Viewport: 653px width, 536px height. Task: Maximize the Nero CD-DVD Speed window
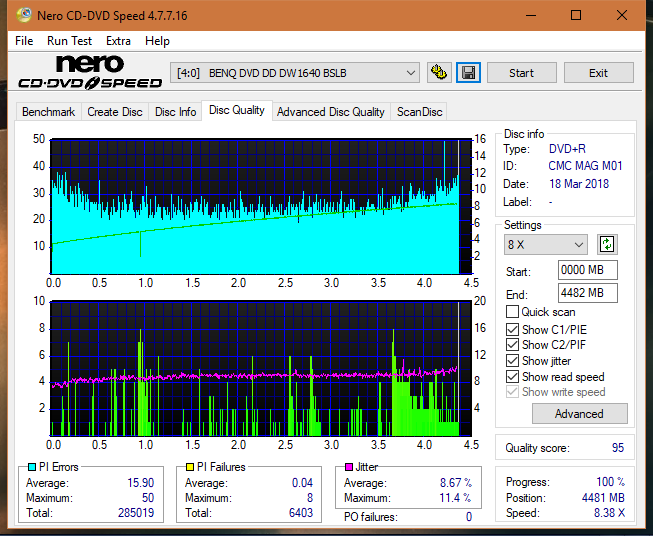(576, 15)
